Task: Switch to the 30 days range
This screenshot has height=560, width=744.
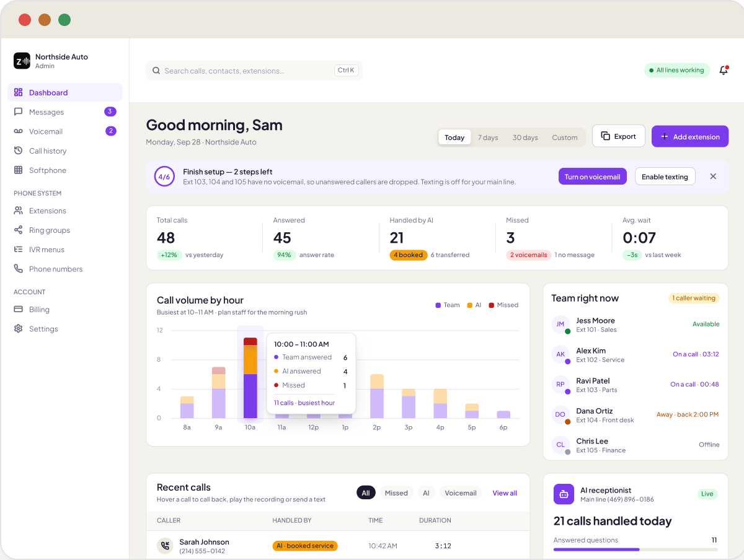Action: [x=525, y=138]
